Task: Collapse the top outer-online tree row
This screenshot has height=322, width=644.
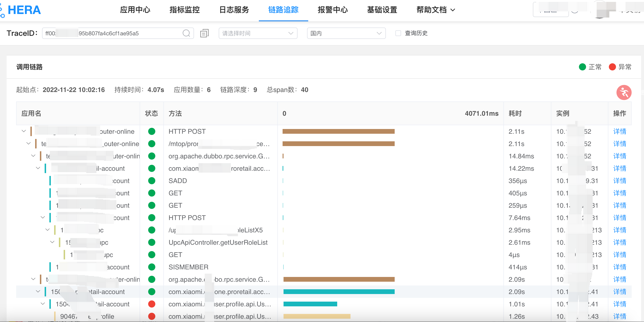Action: click(24, 131)
